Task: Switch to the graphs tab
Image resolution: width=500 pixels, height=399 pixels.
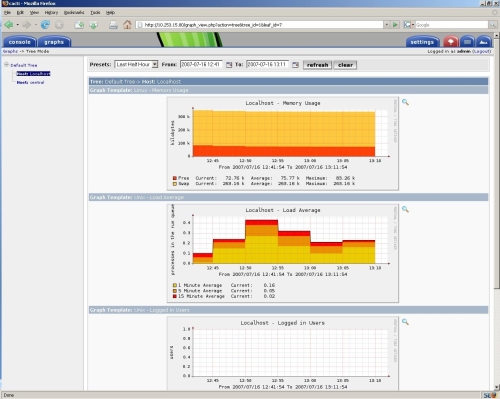Action: pos(54,42)
